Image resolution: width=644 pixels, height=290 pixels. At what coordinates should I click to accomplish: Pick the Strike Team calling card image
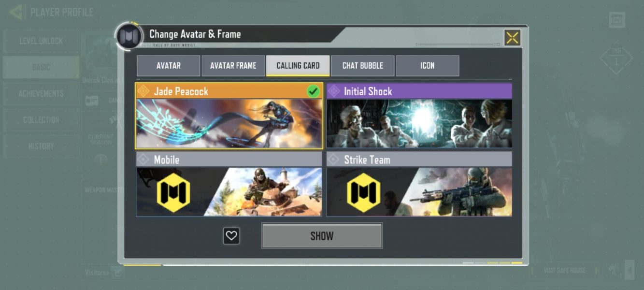419,192
